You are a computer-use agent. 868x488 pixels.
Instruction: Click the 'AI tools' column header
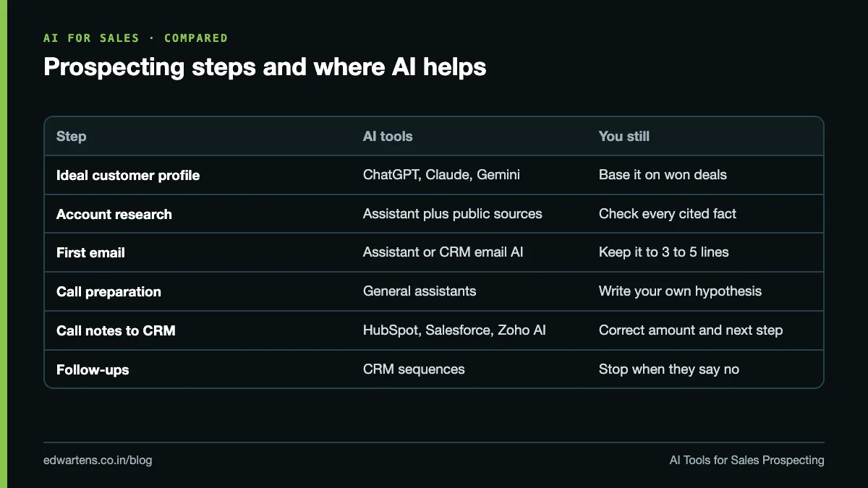coord(388,136)
